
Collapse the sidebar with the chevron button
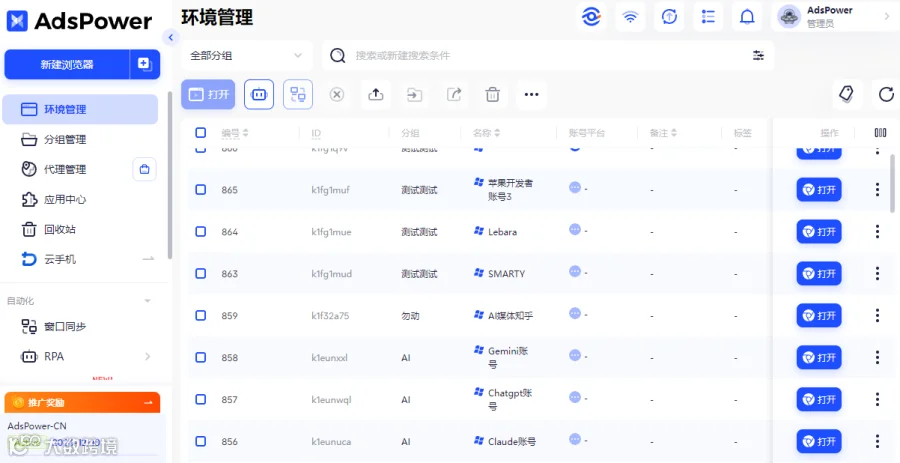click(x=170, y=38)
